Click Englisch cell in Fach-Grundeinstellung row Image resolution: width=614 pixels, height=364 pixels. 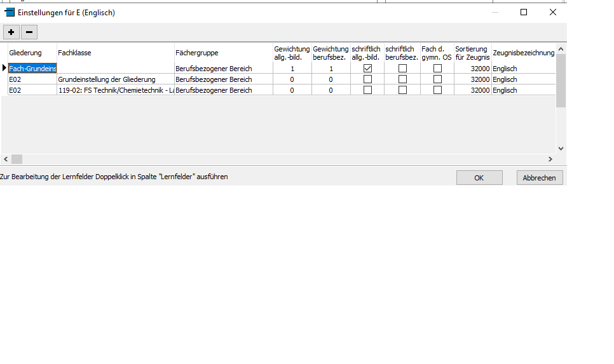524,69
